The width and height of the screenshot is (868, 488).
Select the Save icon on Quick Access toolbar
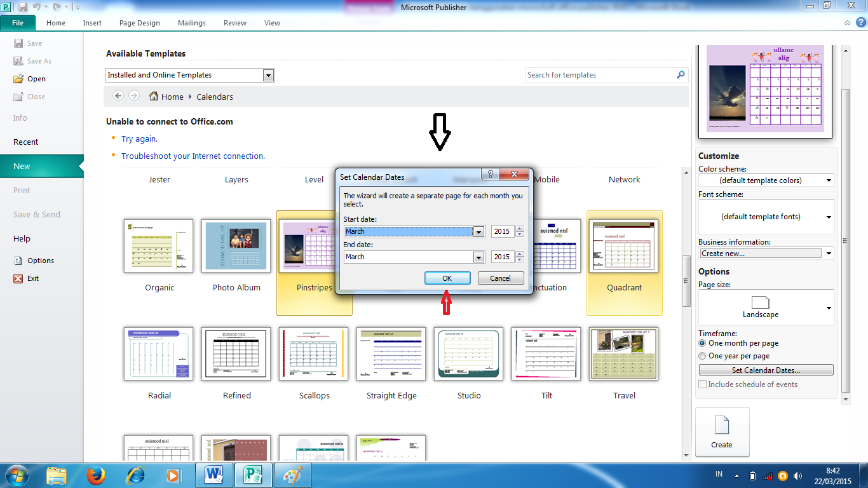(23, 6)
